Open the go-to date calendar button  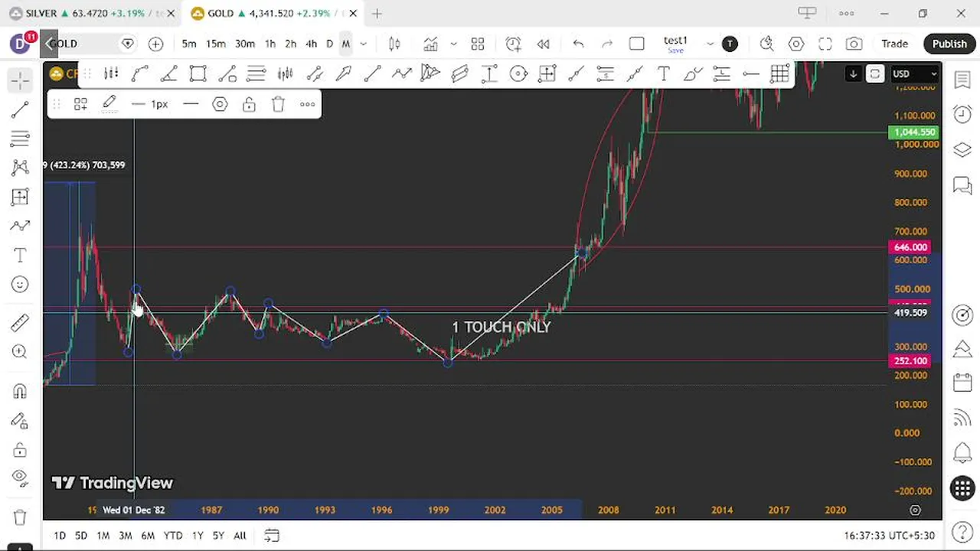coord(271,536)
